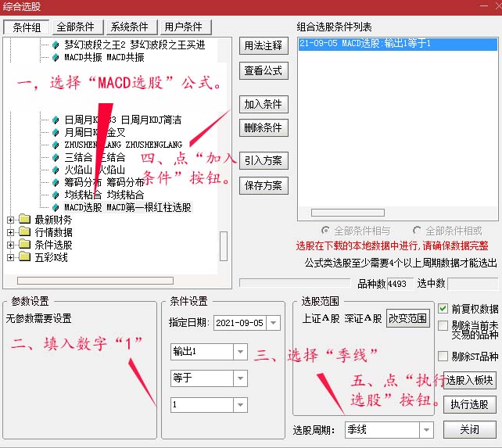Click the 加入条件 button
Viewport: 502px width, 448px height.
pyautogui.click(x=264, y=105)
